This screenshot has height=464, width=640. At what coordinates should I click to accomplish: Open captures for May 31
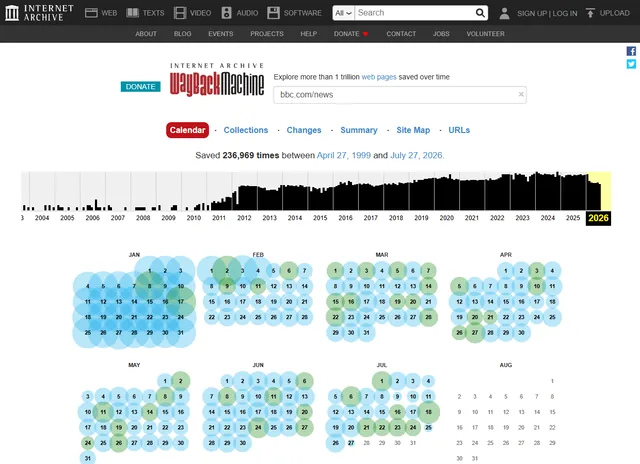[x=88, y=458]
